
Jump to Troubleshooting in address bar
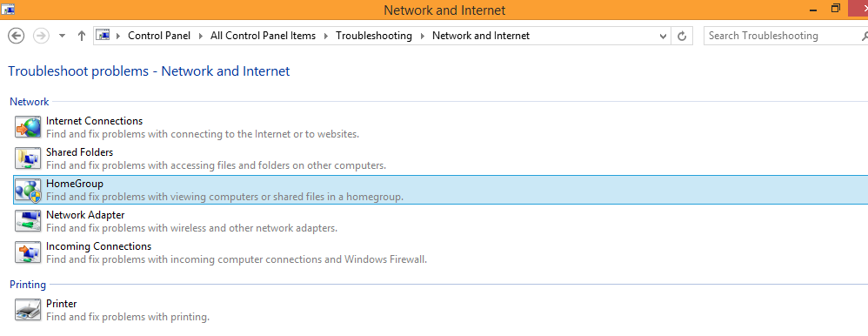pos(374,36)
